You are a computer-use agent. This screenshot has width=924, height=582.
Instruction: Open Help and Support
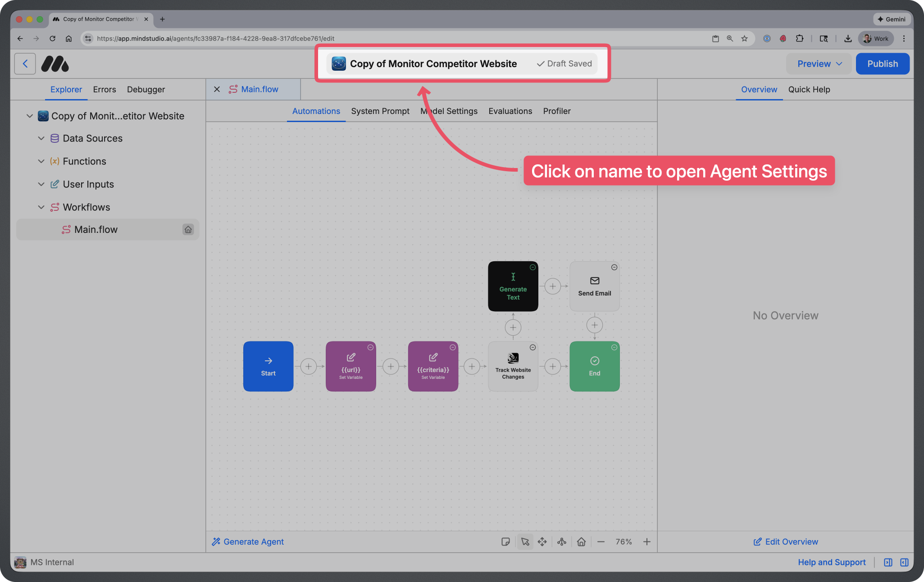(831, 562)
